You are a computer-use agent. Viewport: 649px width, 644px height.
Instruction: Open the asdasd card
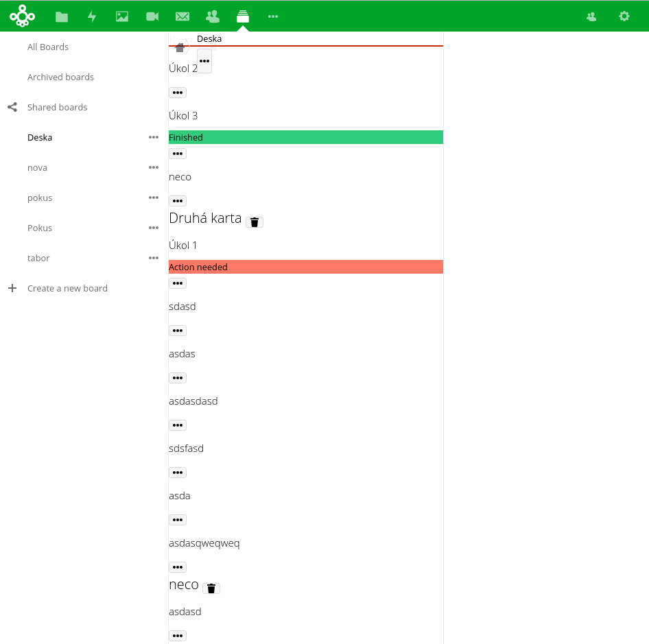(x=185, y=612)
